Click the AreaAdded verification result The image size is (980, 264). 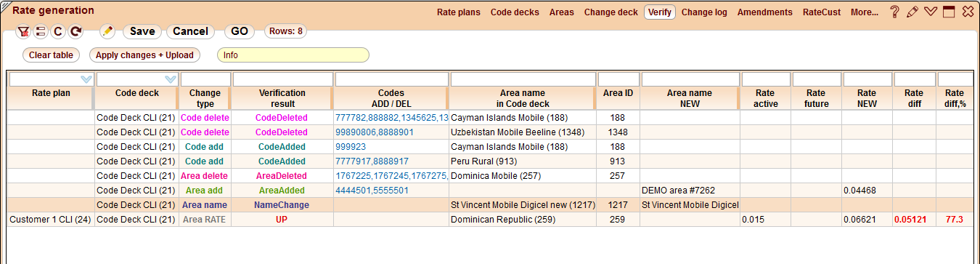282,190
